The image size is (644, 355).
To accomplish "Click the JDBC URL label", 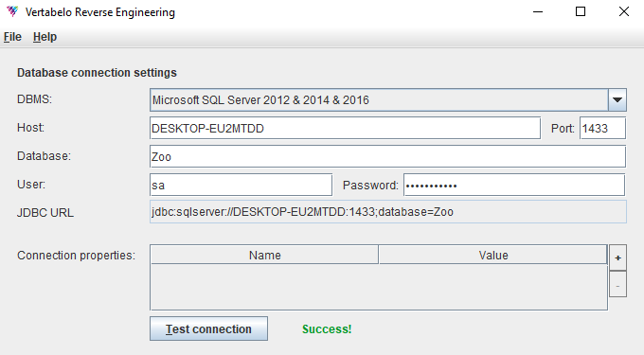I will point(45,213).
